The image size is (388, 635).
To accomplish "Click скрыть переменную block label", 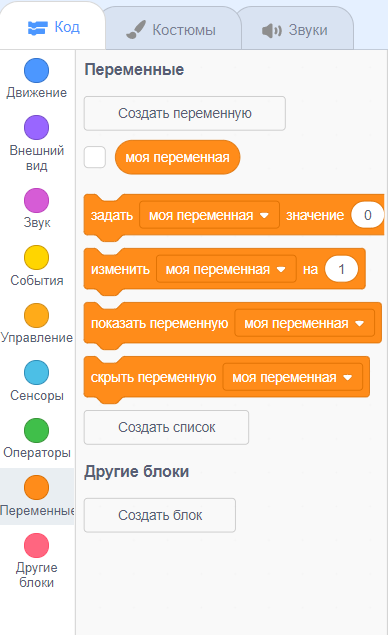I will 153,377.
